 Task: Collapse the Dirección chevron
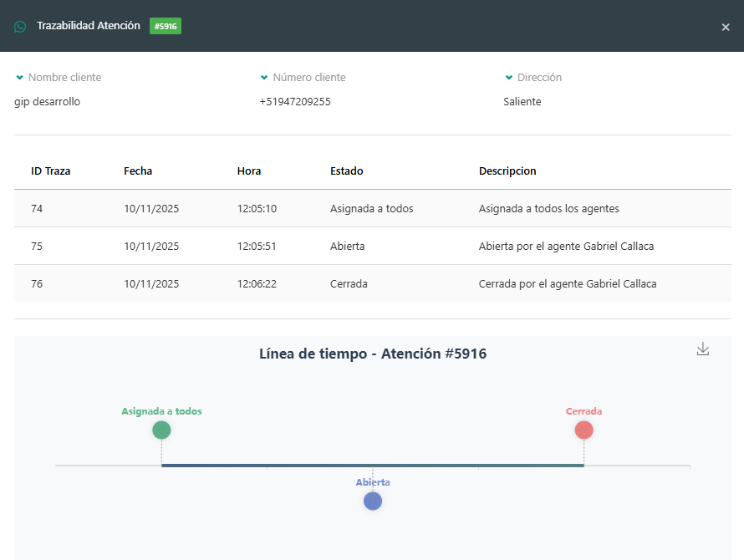[508, 78]
